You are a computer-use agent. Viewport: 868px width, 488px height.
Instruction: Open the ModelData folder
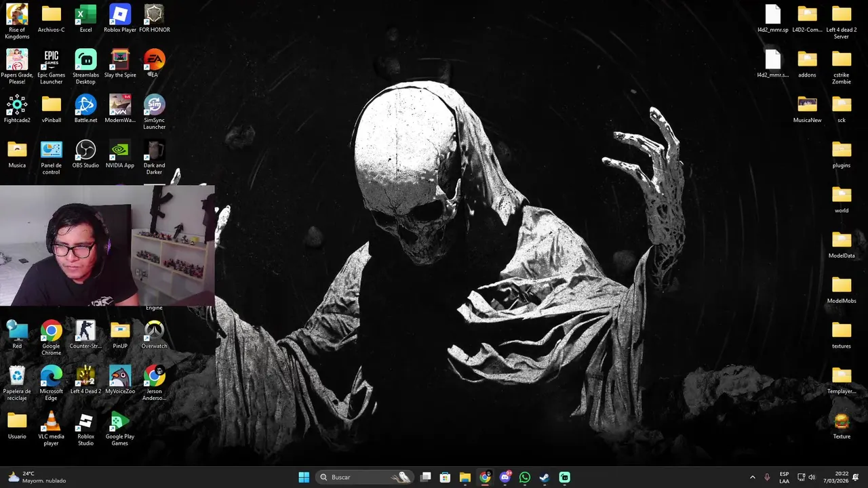coord(842,244)
